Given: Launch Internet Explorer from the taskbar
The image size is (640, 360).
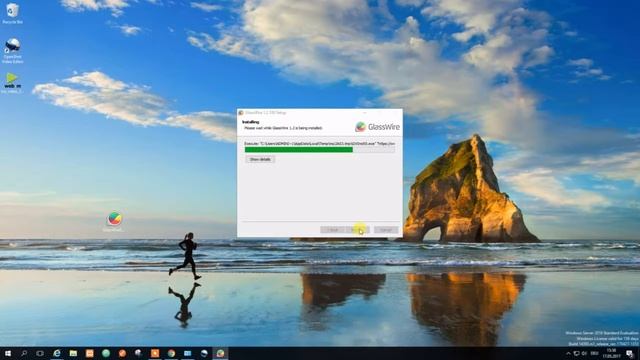Looking at the screenshot, I should pyautogui.click(x=57, y=353).
